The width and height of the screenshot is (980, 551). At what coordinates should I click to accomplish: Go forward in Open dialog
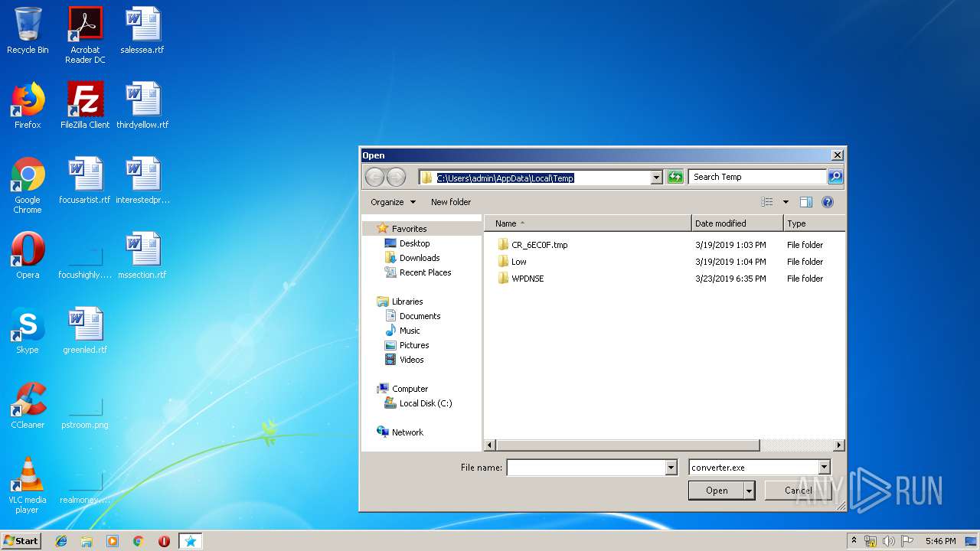(x=396, y=177)
